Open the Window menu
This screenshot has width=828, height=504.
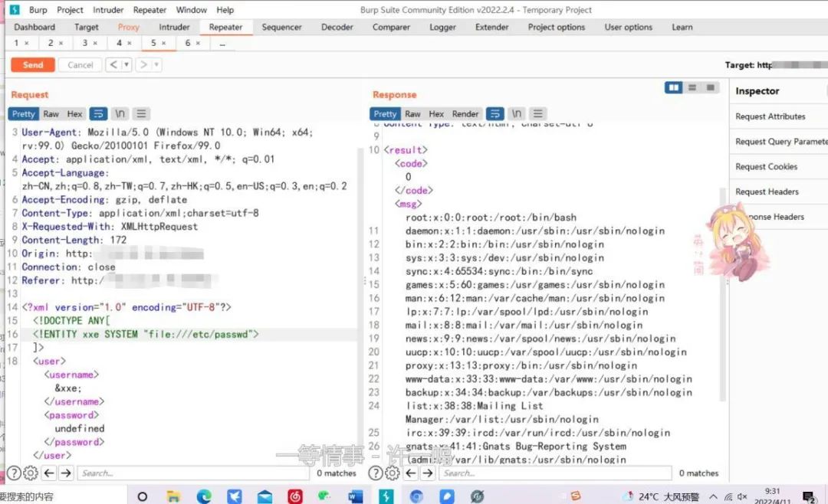pos(191,10)
